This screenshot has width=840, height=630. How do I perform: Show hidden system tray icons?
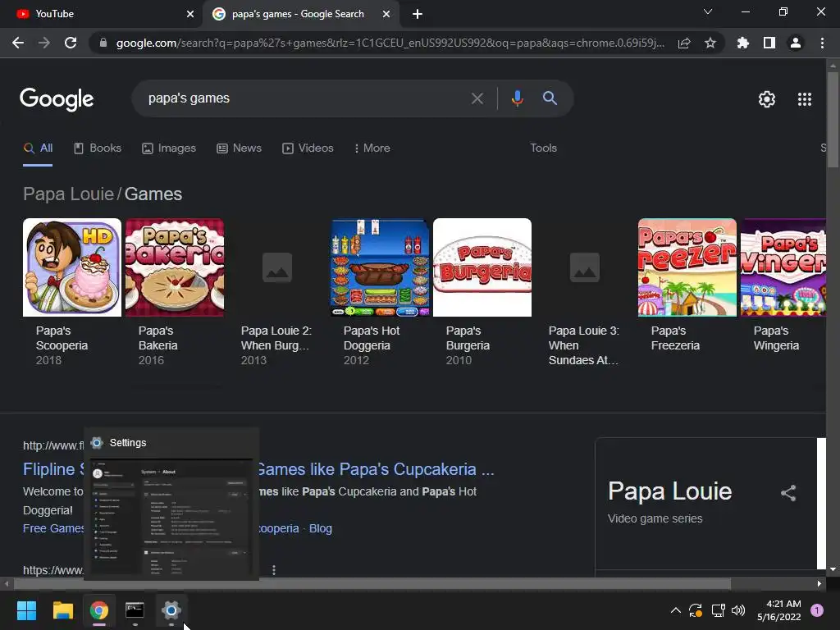(676, 610)
